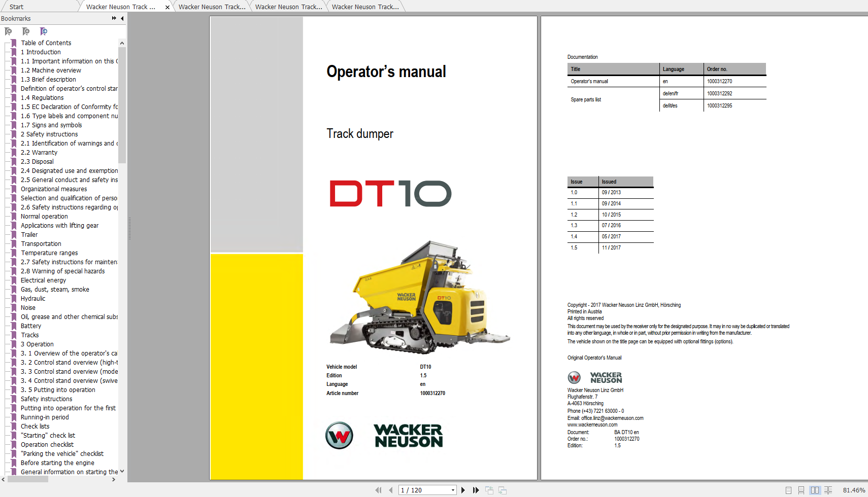The height and width of the screenshot is (497, 868).
Task: Select Organizational measures bookmark
Action: [54, 189]
